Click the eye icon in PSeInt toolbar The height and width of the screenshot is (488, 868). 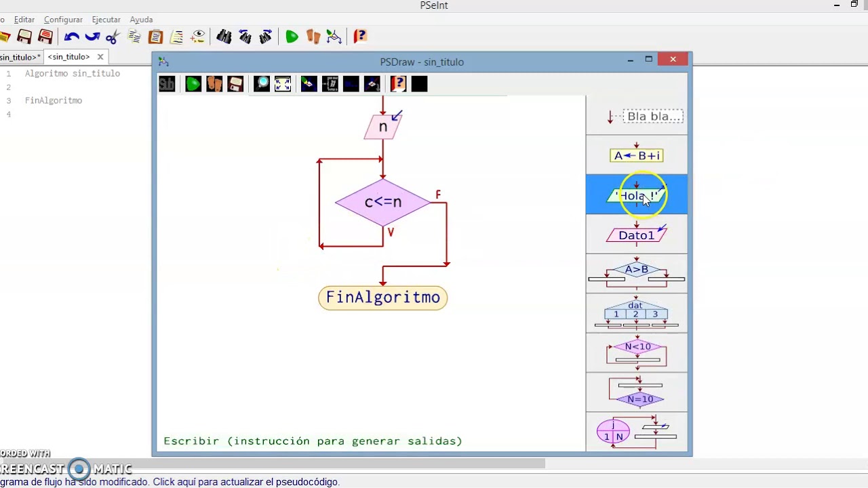click(x=198, y=37)
